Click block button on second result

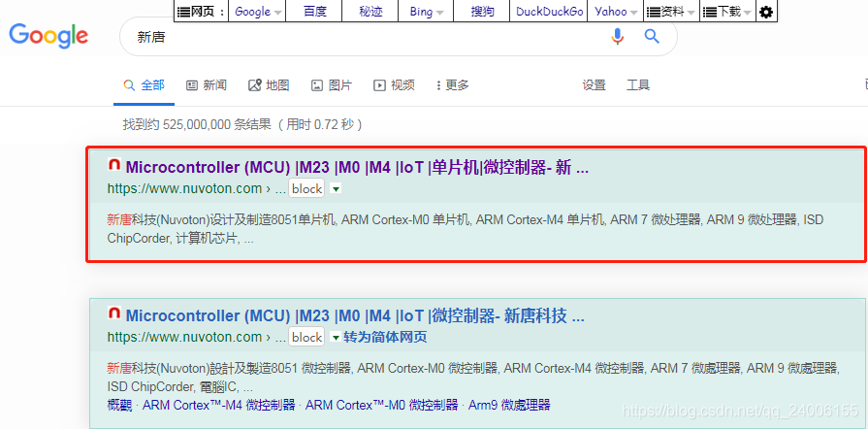pyautogui.click(x=306, y=338)
